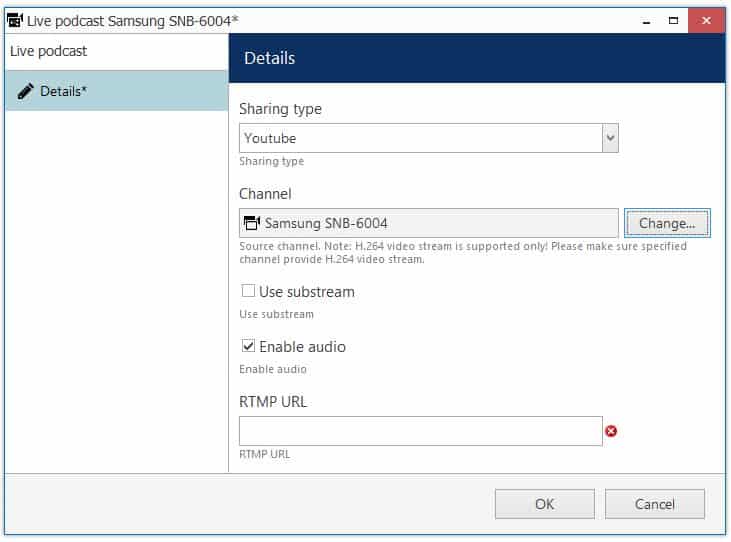Maximize the Live podcast dialog window

point(673,20)
